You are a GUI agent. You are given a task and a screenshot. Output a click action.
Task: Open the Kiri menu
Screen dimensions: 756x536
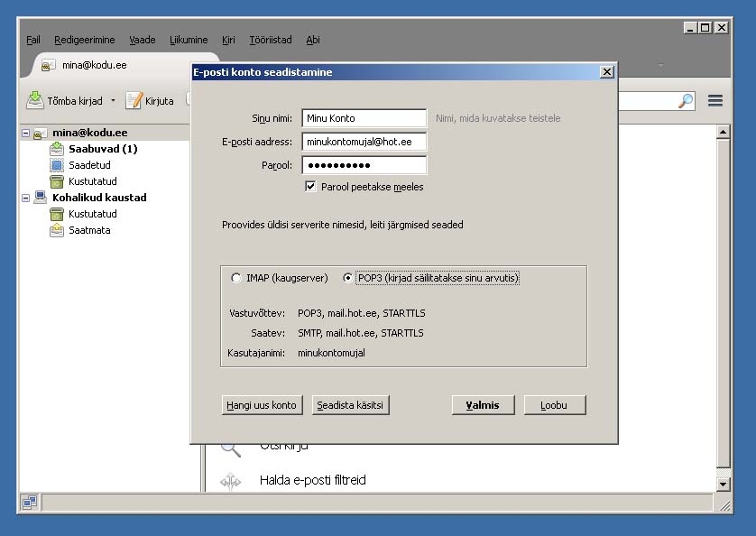228,40
